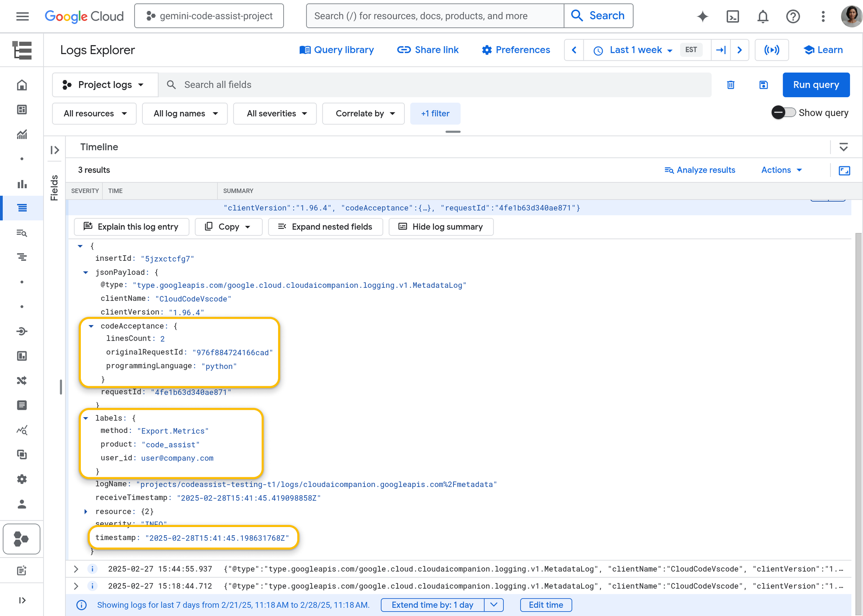Expand the left navigation panel
Screen dimensions: 863x616
[22, 600]
